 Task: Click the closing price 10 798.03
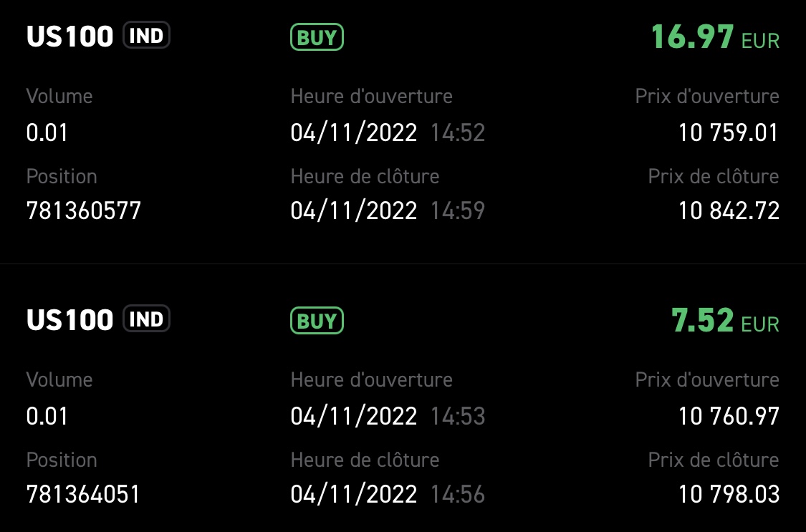pyautogui.click(x=728, y=494)
